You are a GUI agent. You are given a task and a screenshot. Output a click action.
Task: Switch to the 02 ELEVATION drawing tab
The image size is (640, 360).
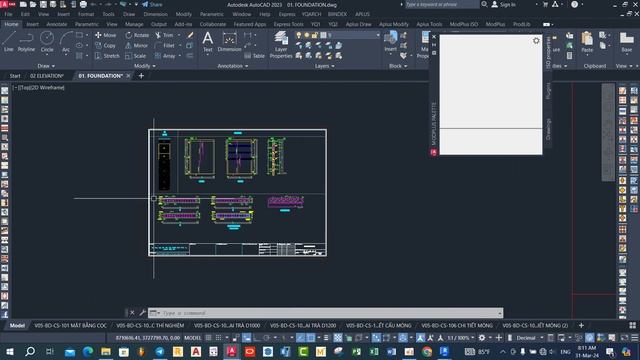pyautogui.click(x=47, y=76)
